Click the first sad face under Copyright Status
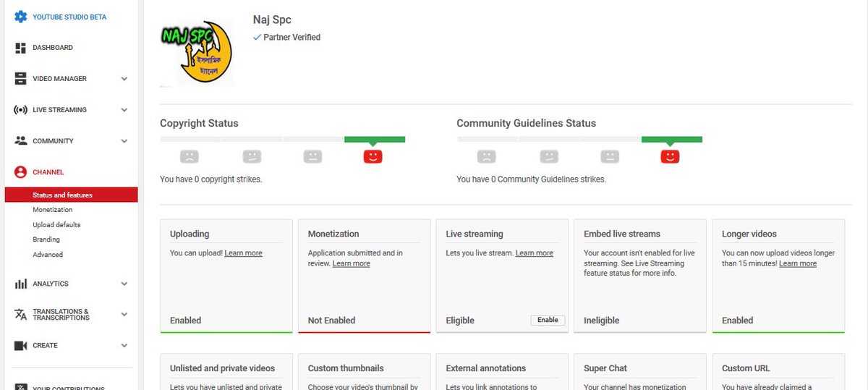Viewport: 868px width, 390px height. (189, 156)
